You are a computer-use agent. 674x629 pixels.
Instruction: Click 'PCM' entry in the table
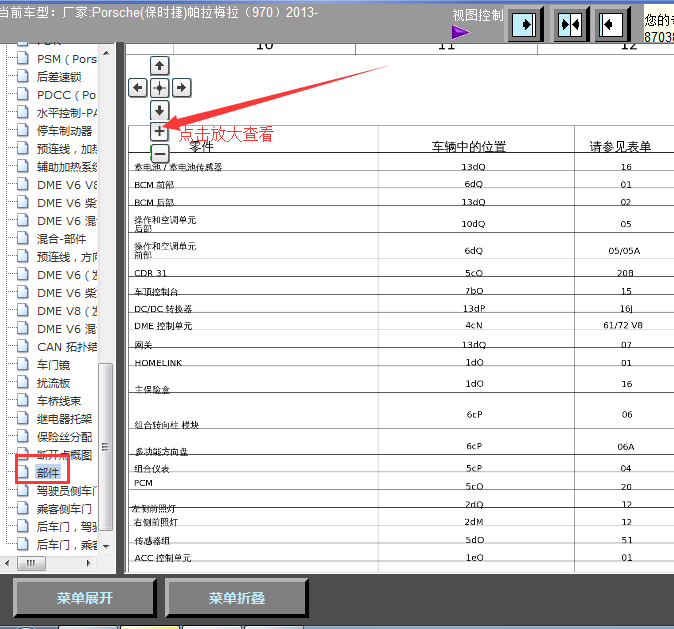[143, 483]
